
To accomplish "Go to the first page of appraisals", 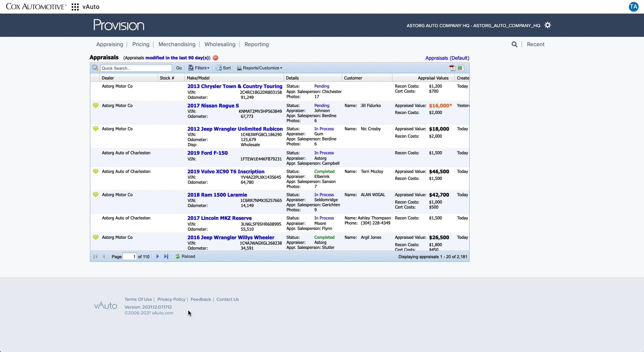I will (95, 256).
